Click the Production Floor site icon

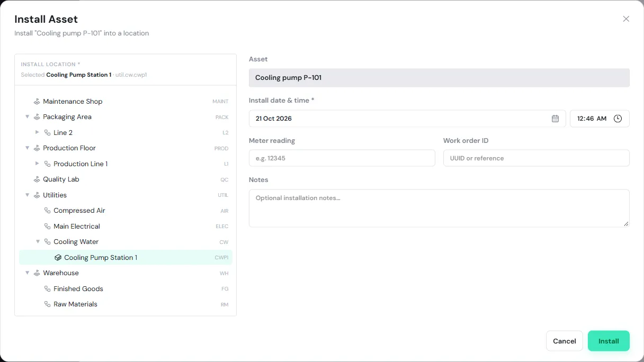click(x=37, y=148)
